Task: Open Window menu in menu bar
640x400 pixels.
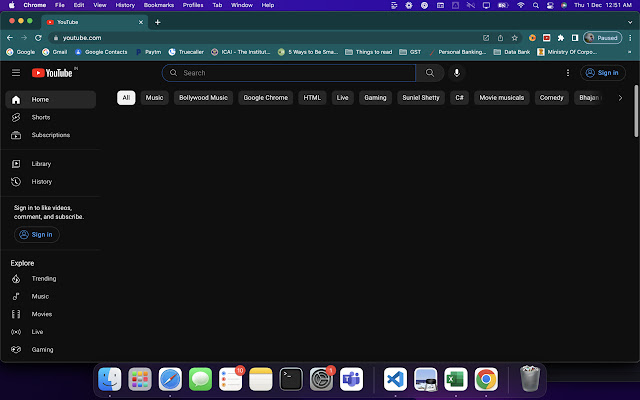Action: [242, 5]
